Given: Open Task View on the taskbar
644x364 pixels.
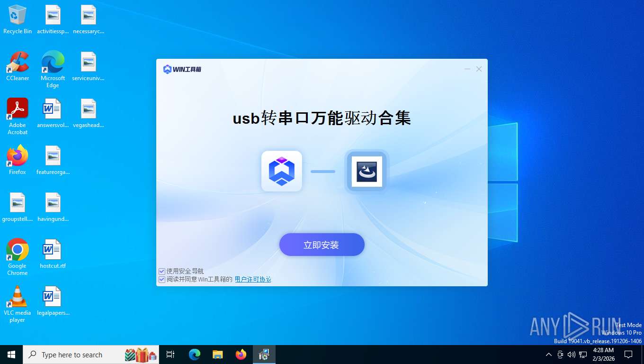Looking at the screenshot, I should tap(170, 355).
